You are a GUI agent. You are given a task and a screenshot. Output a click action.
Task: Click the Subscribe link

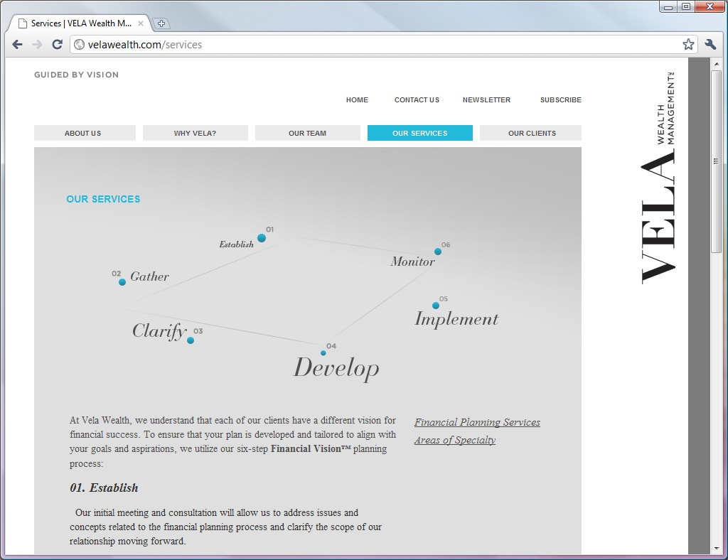[x=561, y=99]
